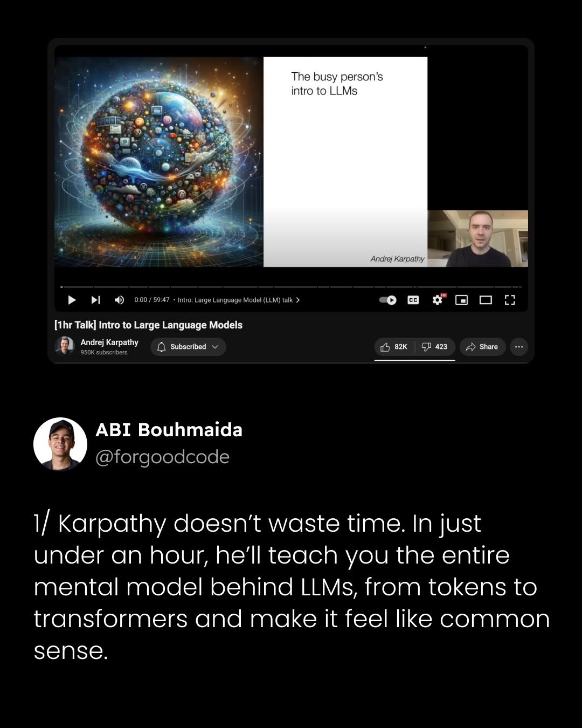Viewport: 582px width, 728px height.
Task: Open Andrej Karpathy channel name link
Action: (x=109, y=342)
